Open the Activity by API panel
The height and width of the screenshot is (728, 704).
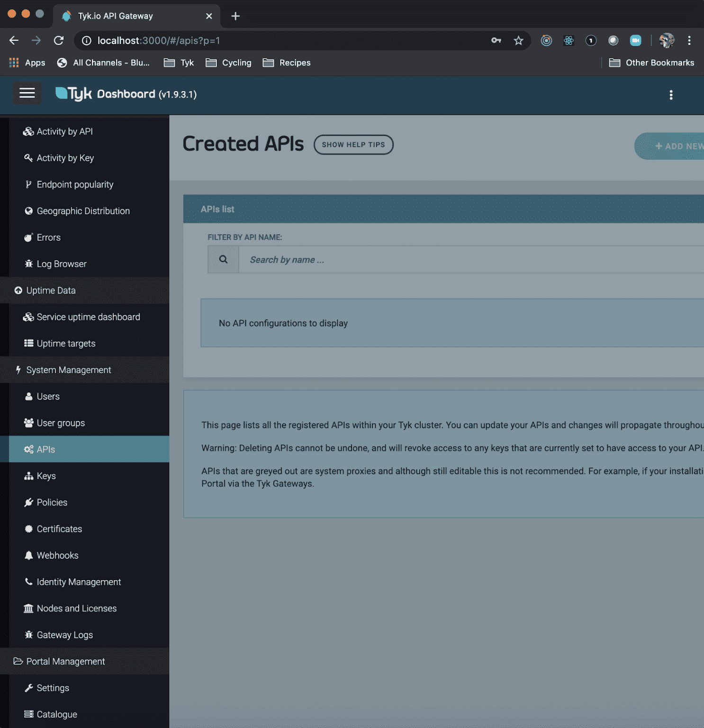(x=64, y=131)
